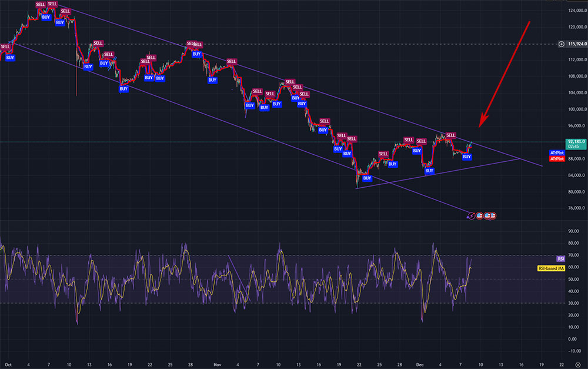Click the yellow RSI label on the right edge
The image size is (588, 369).
(x=560, y=258)
